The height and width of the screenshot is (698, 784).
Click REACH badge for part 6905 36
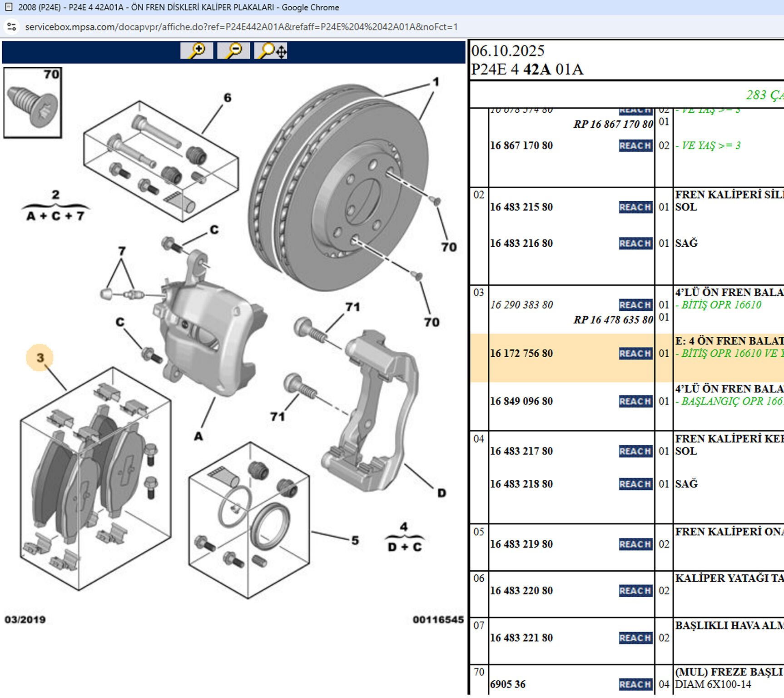[635, 684]
